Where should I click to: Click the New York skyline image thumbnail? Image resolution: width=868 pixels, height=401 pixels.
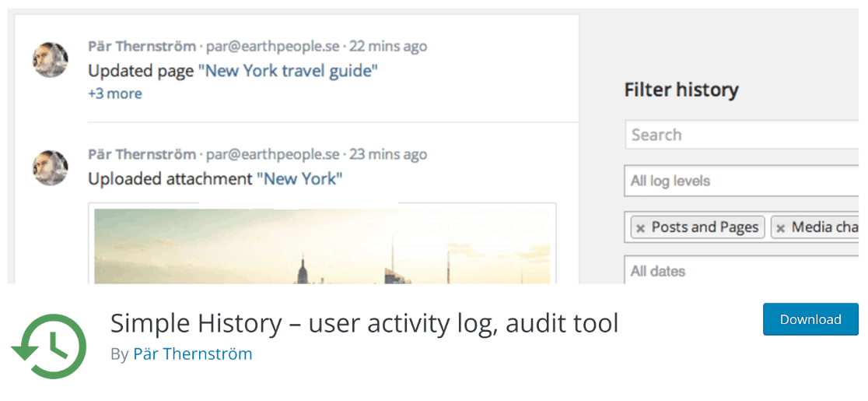(322, 244)
